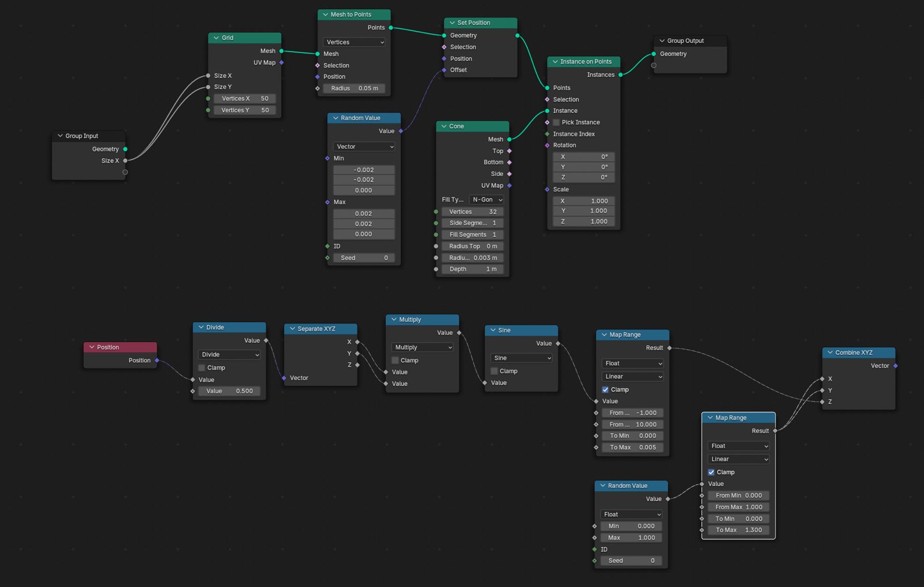Click the Combine XYZ Vector output socket
Viewport: 924px width, 587px height.
pos(895,366)
